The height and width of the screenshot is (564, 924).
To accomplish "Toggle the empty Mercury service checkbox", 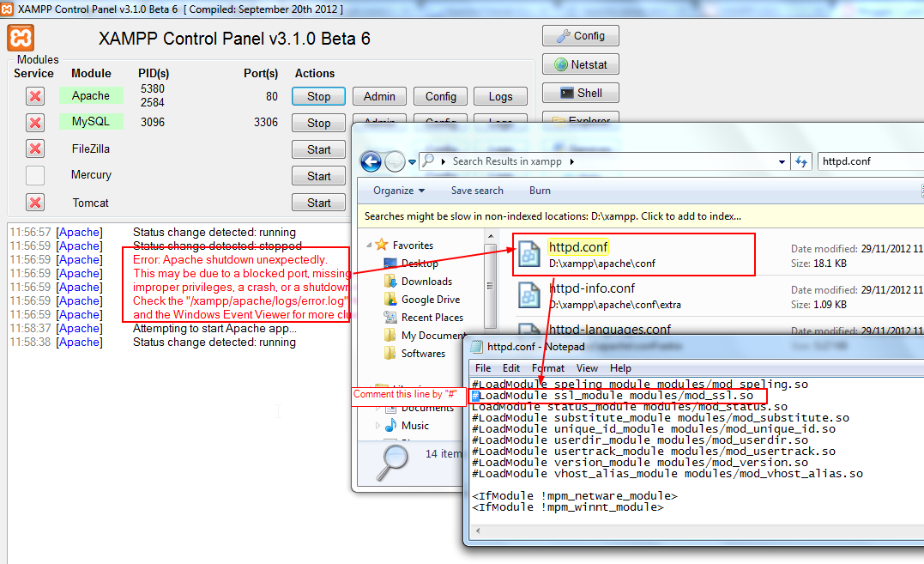I will pyautogui.click(x=35, y=175).
